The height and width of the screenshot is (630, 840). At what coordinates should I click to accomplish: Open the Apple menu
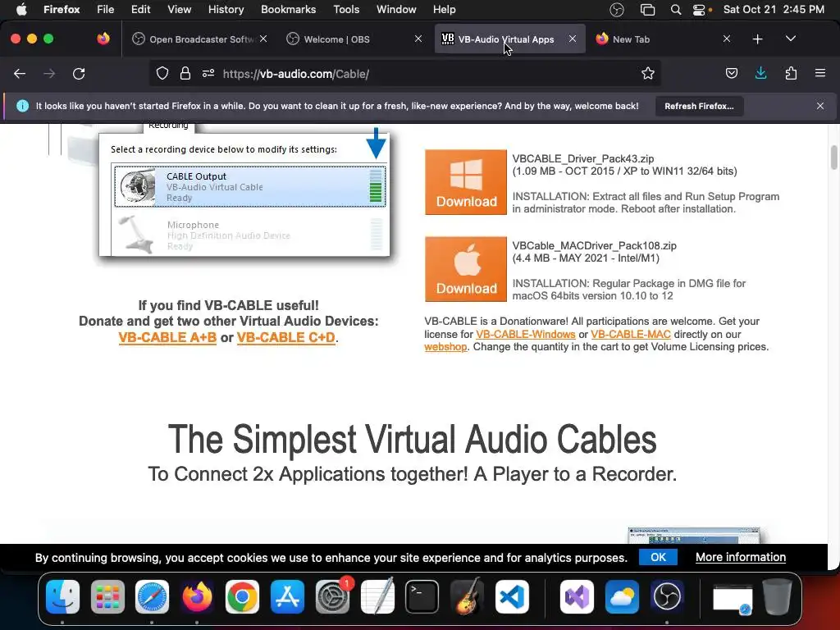tap(21, 10)
